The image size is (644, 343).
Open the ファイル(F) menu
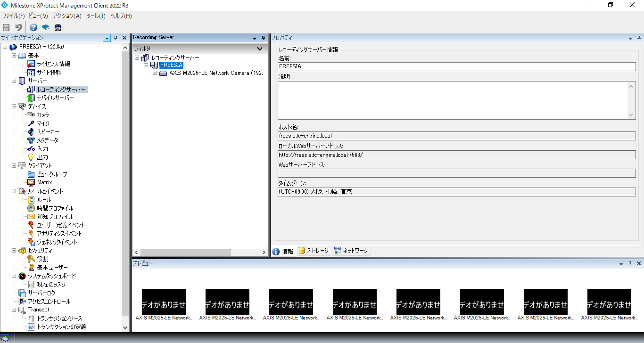pyautogui.click(x=13, y=16)
